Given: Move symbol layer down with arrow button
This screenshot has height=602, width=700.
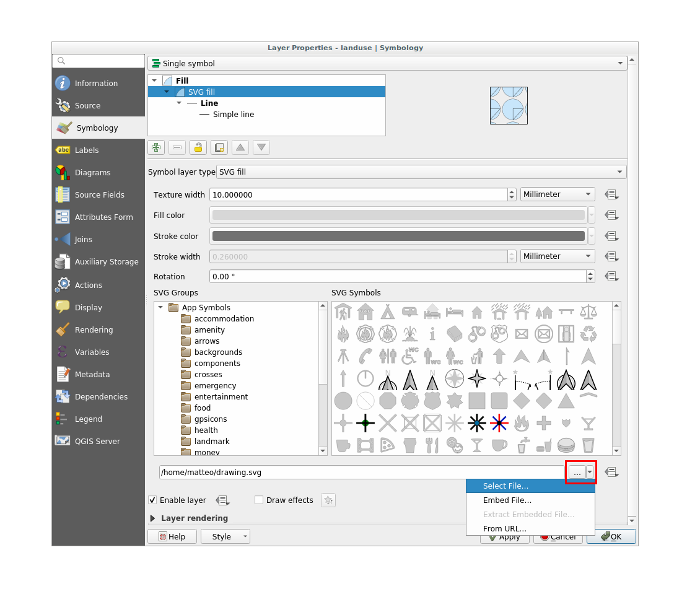Looking at the screenshot, I should click(x=261, y=147).
